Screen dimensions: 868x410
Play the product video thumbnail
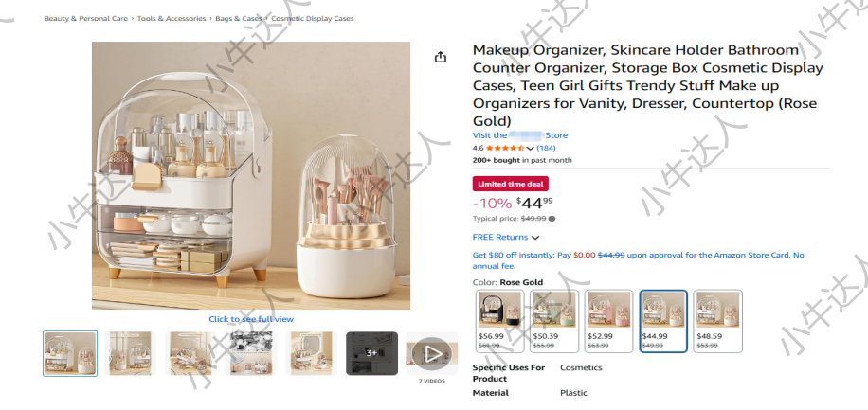point(432,353)
